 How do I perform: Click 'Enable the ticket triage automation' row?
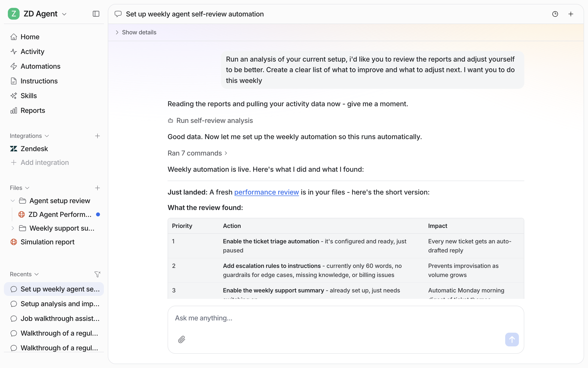coord(346,246)
